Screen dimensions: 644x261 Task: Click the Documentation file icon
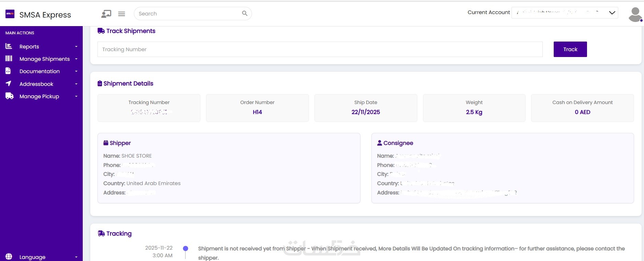pyautogui.click(x=8, y=71)
